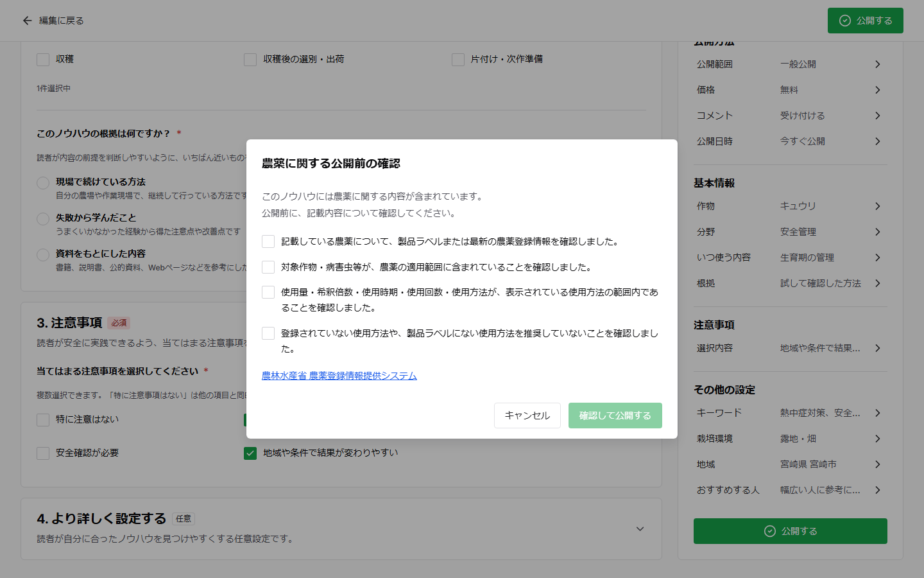This screenshot has width=924, height=578.
Task: Open the 公開日時 row chevron
Action: [878, 141]
